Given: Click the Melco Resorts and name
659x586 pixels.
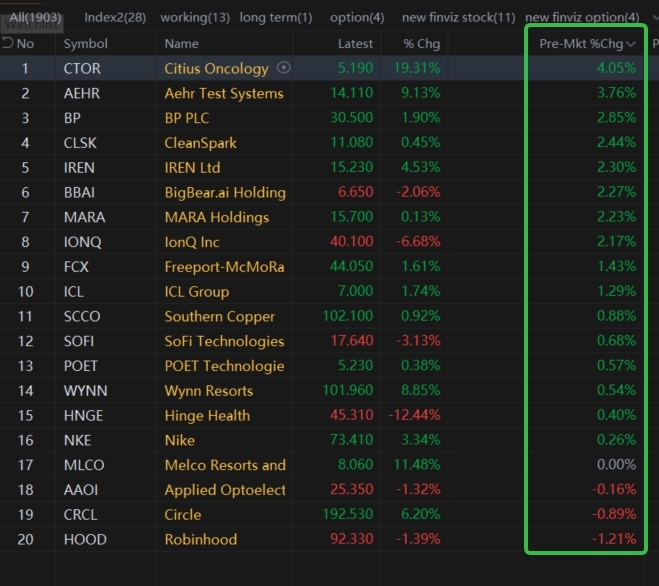Looking at the screenshot, I should [x=225, y=465].
